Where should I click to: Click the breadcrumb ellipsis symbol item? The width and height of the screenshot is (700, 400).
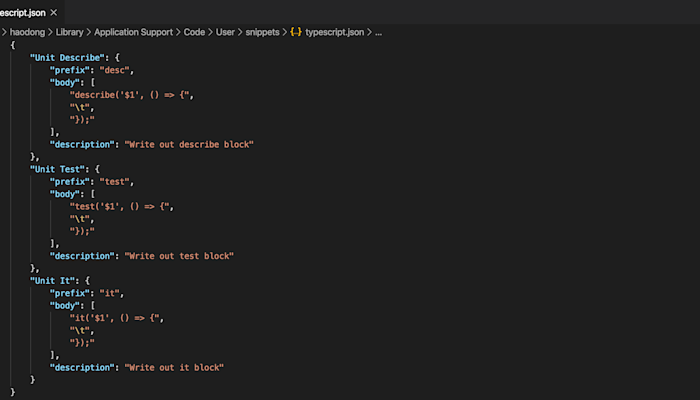pyautogui.click(x=378, y=33)
